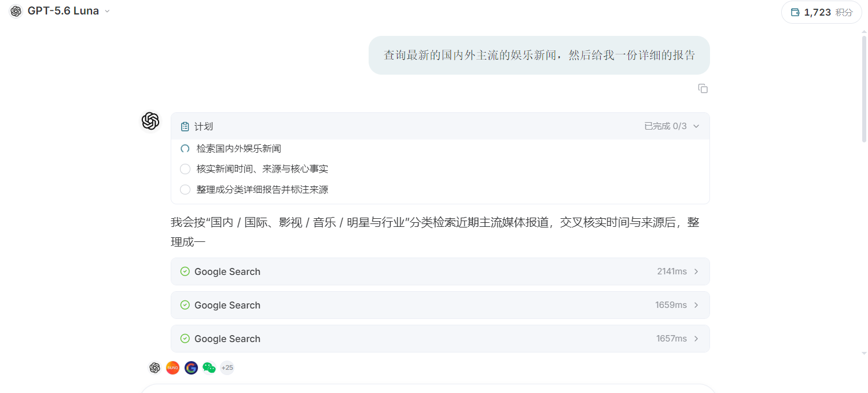Click the 已完成 0/3 progress label

665,126
